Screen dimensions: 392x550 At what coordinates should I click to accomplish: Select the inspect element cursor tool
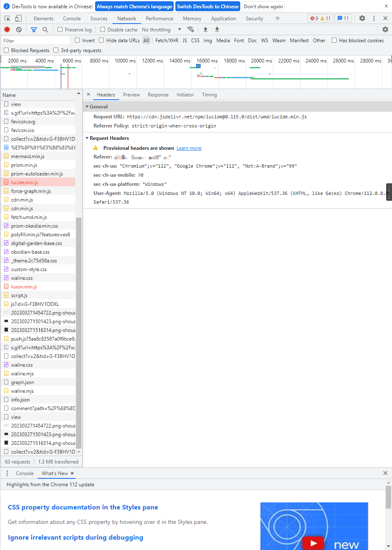click(x=7, y=19)
